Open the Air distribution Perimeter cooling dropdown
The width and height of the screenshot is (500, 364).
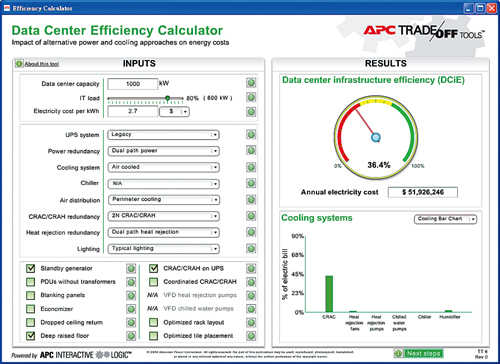click(164, 200)
